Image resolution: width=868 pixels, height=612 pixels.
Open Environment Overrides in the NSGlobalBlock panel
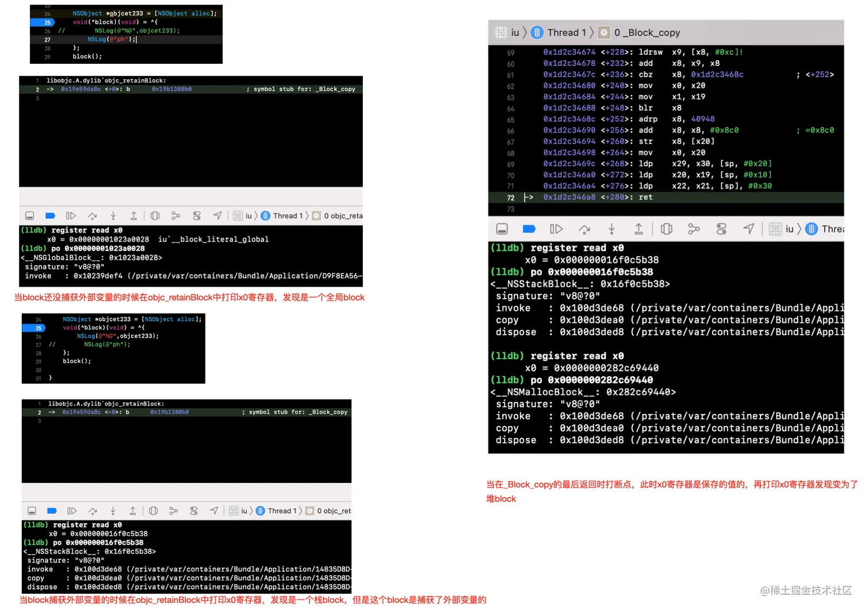pos(197,216)
